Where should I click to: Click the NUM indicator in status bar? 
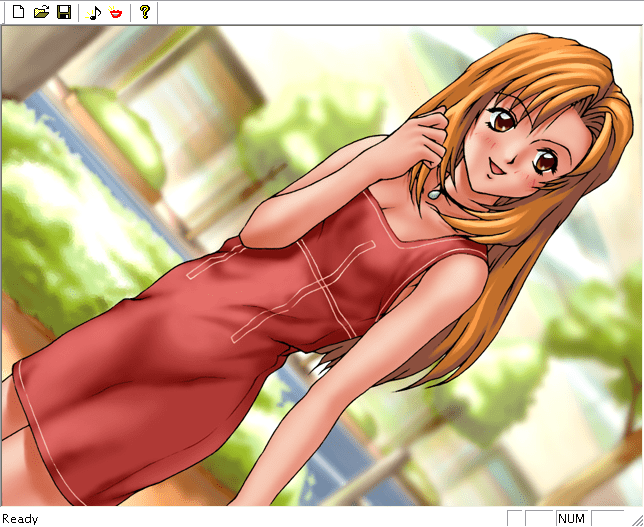(x=572, y=518)
